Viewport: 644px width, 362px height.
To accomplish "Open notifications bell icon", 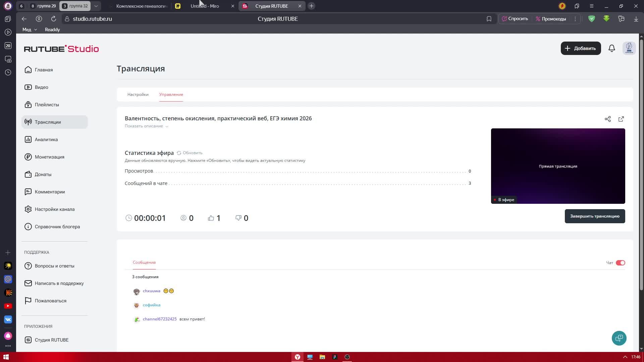I will [611, 48].
